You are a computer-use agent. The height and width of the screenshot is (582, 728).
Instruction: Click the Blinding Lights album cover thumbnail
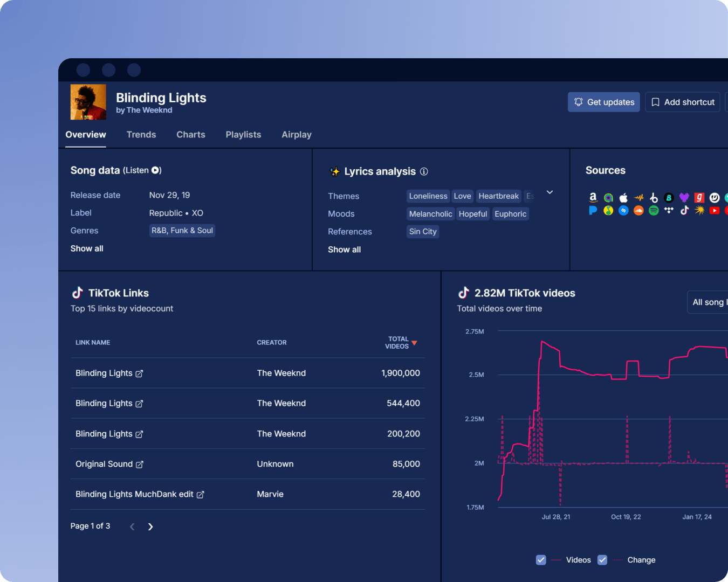tap(88, 102)
